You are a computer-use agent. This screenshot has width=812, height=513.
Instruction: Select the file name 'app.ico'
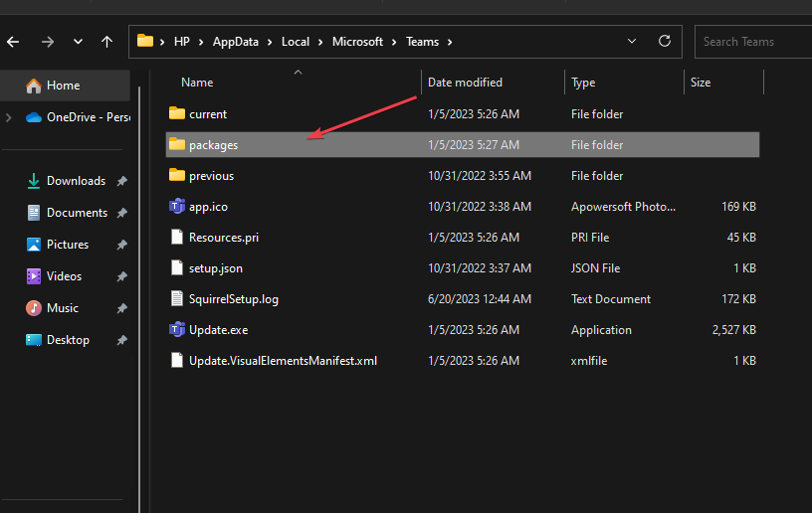(208, 207)
